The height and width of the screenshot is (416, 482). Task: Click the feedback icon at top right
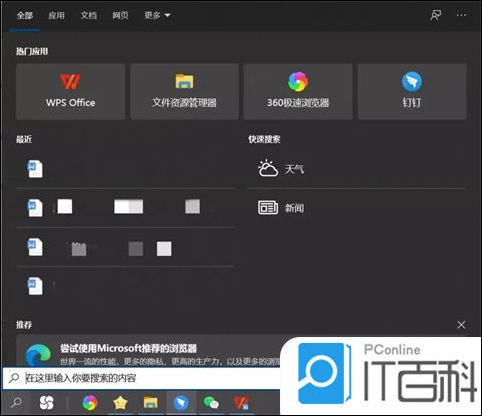[x=436, y=15]
